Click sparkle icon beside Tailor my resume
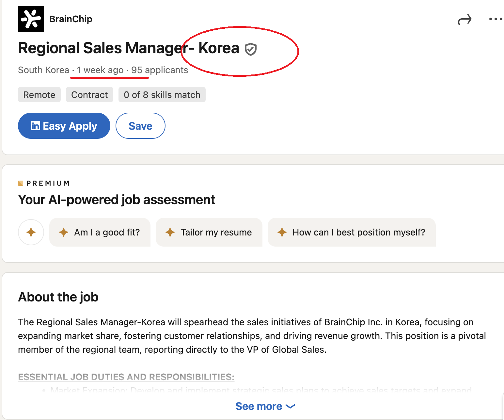 click(170, 232)
